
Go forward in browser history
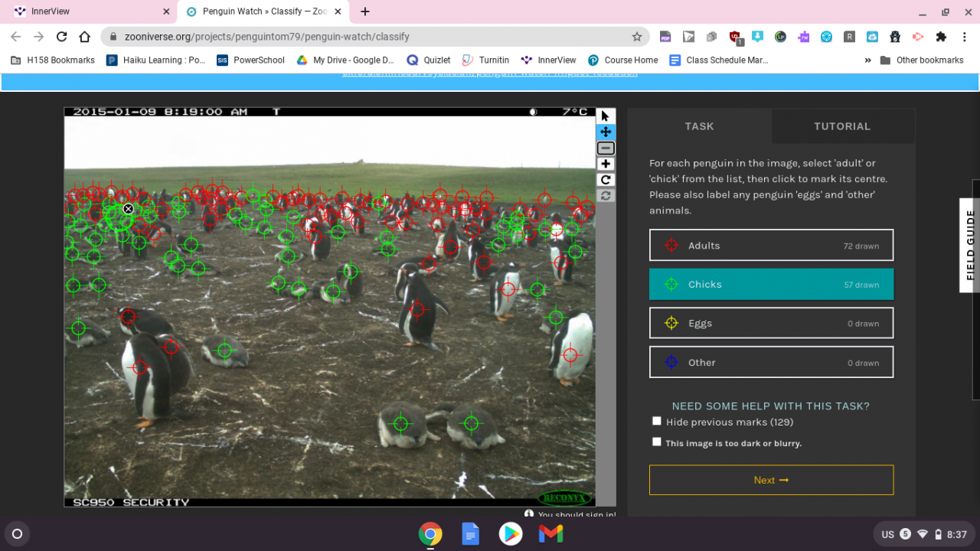click(39, 37)
